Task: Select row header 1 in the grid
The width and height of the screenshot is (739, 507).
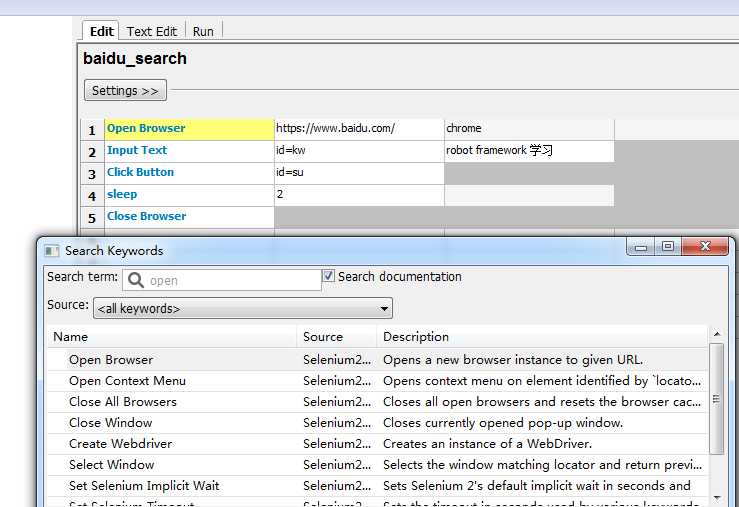Action: (92, 130)
